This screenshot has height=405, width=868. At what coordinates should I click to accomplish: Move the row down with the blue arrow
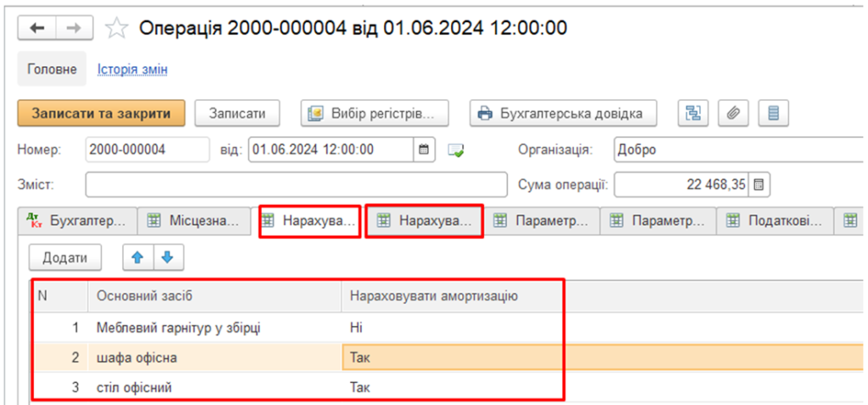(167, 257)
